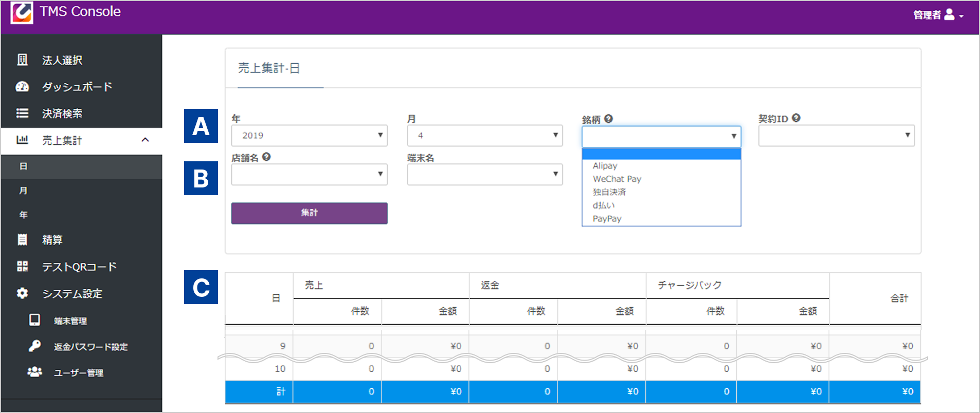Image resolution: width=980 pixels, height=413 pixels.
Task: Go to 返金パスワード設定 in sidebar
Action: pos(90,347)
